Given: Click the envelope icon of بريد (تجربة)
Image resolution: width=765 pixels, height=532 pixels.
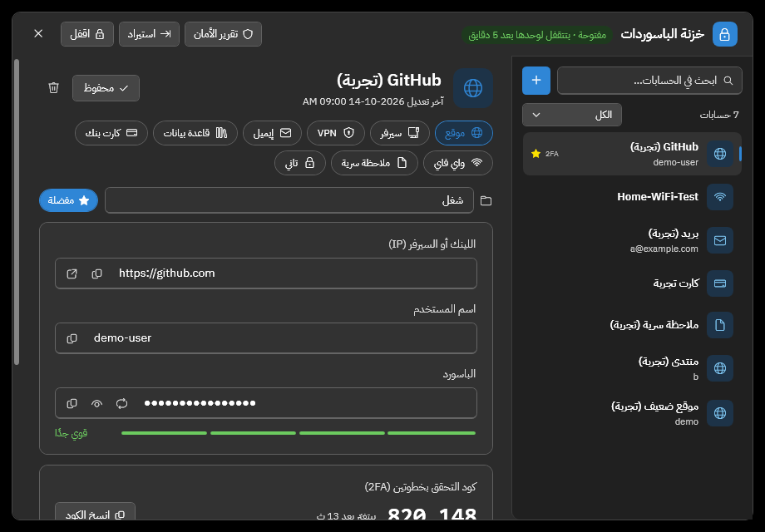Looking at the screenshot, I should tap(719, 240).
